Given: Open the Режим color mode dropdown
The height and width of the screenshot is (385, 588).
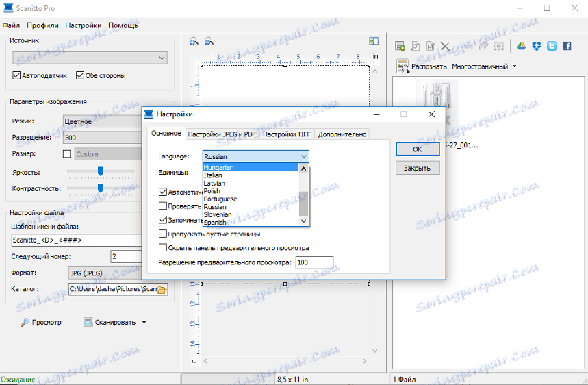Looking at the screenshot, I should pos(103,121).
